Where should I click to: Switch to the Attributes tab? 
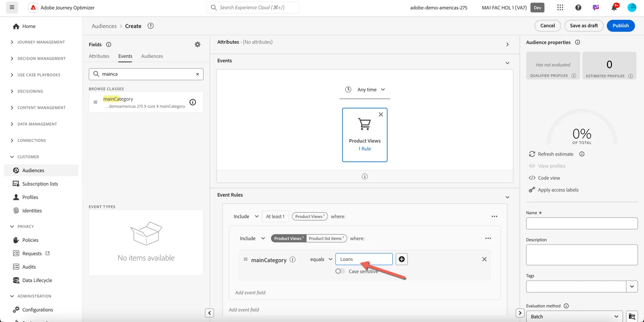[99, 56]
